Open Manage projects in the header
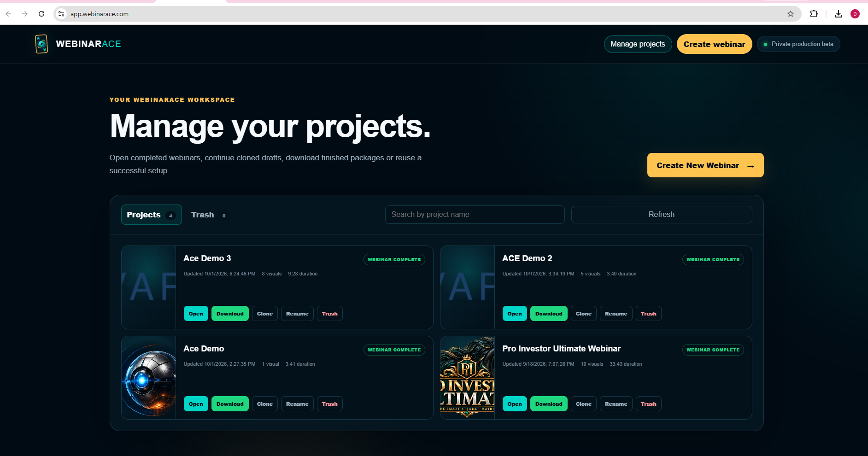Screen dimensions: 868x456 point(638,44)
